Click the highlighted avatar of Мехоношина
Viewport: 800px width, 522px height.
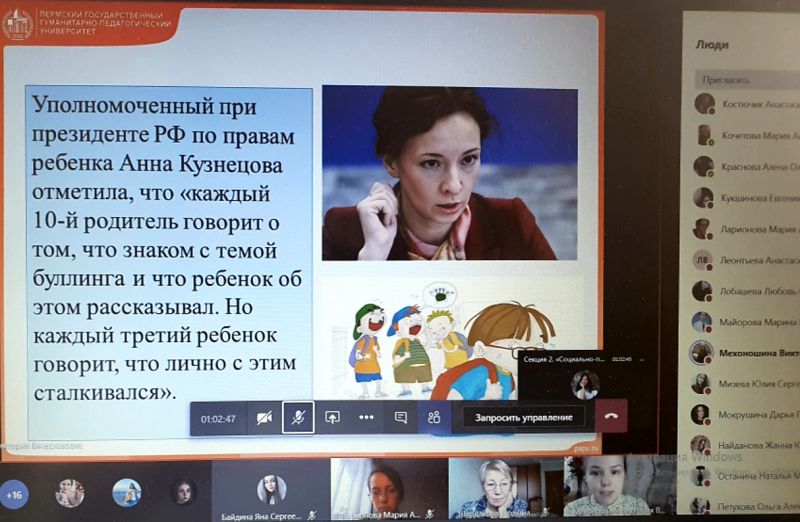tap(701, 353)
